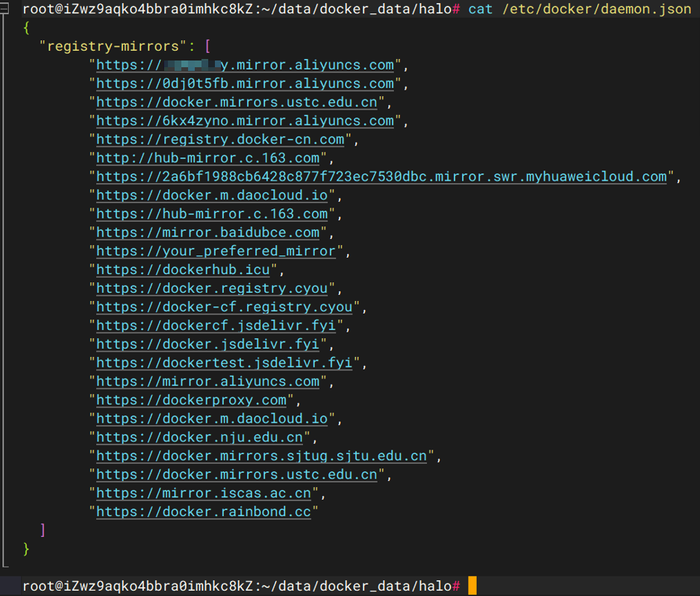This screenshot has height=596, width=700.
Task: Open the http://hub-mirror.c.163.com link
Action: click(207, 158)
